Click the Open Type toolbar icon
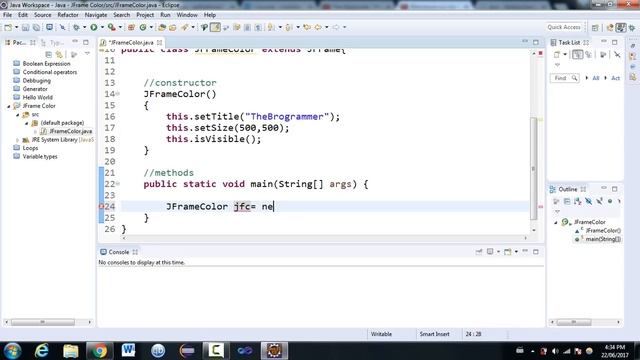Viewport: 640px width, 360px height. 162,27
